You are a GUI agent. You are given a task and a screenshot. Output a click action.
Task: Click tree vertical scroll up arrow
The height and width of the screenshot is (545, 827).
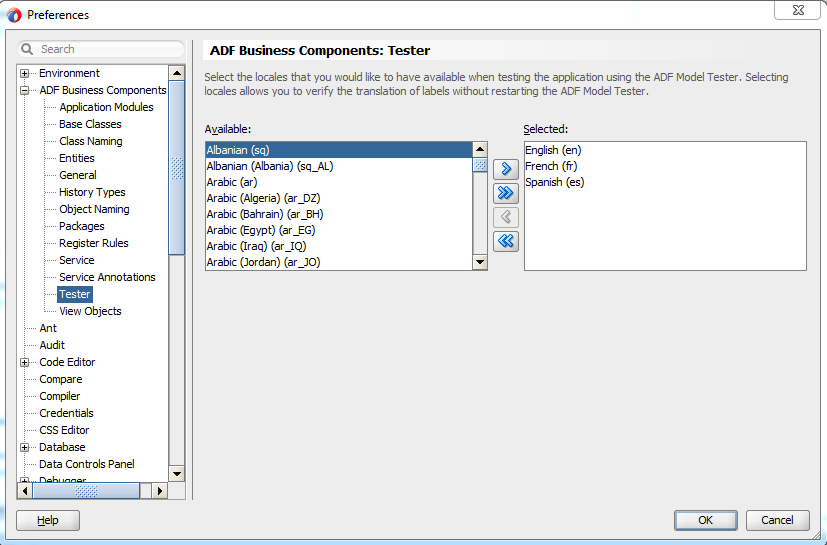pyautogui.click(x=177, y=73)
